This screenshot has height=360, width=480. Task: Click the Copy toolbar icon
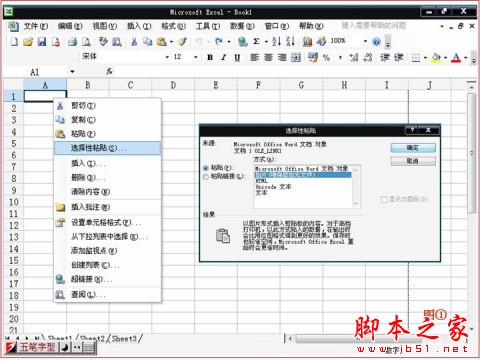(x=147, y=41)
